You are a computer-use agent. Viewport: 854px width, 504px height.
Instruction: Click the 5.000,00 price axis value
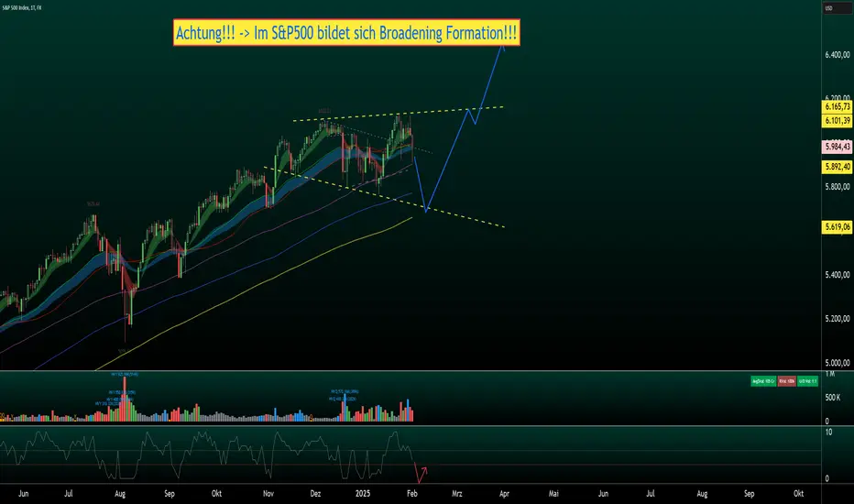(838, 362)
